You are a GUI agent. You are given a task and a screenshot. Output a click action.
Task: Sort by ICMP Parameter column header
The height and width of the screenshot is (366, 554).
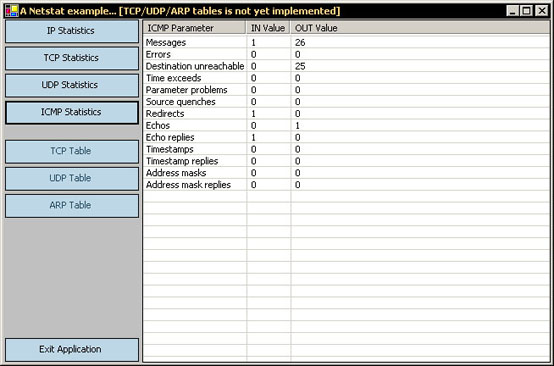(x=195, y=28)
